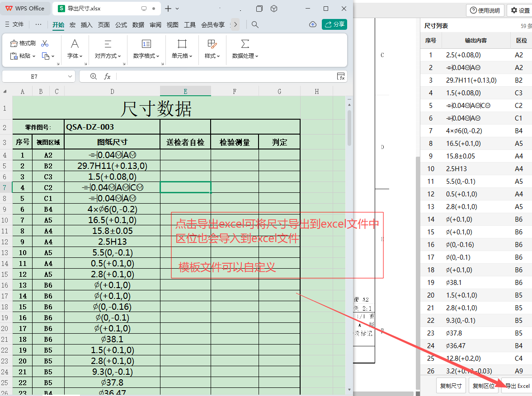
Task: Click the zoom magnifier in formula bar
Action: click(x=94, y=77)
